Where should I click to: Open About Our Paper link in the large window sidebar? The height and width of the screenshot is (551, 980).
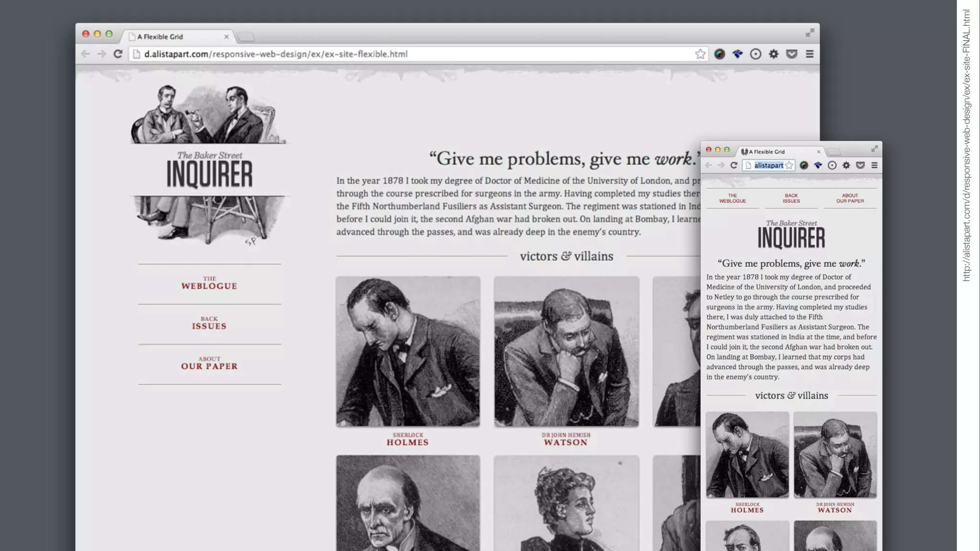point(209,363)
